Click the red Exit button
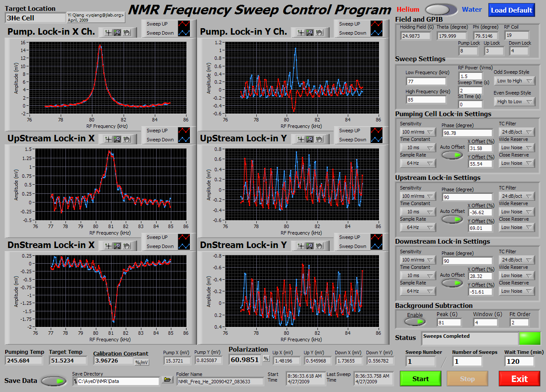This screenshot has width=546, height=392. pos(520,379)
